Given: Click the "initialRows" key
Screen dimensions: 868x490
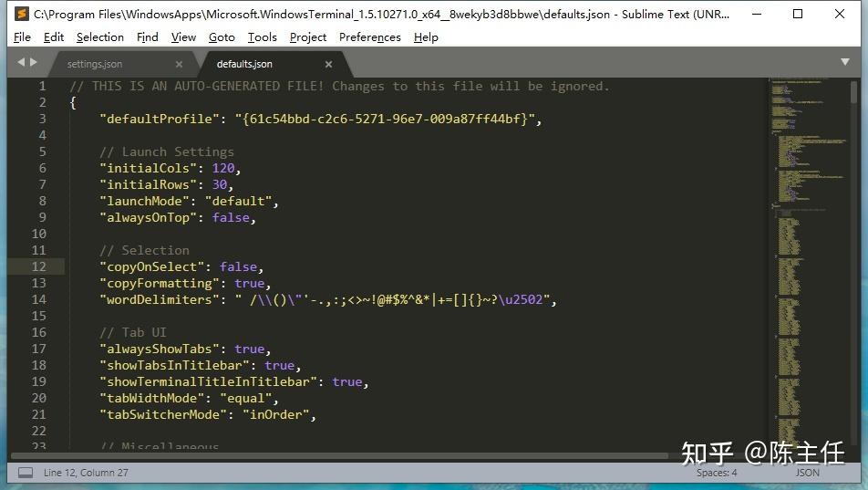Looking at the screenshot, I should [149, 184].
